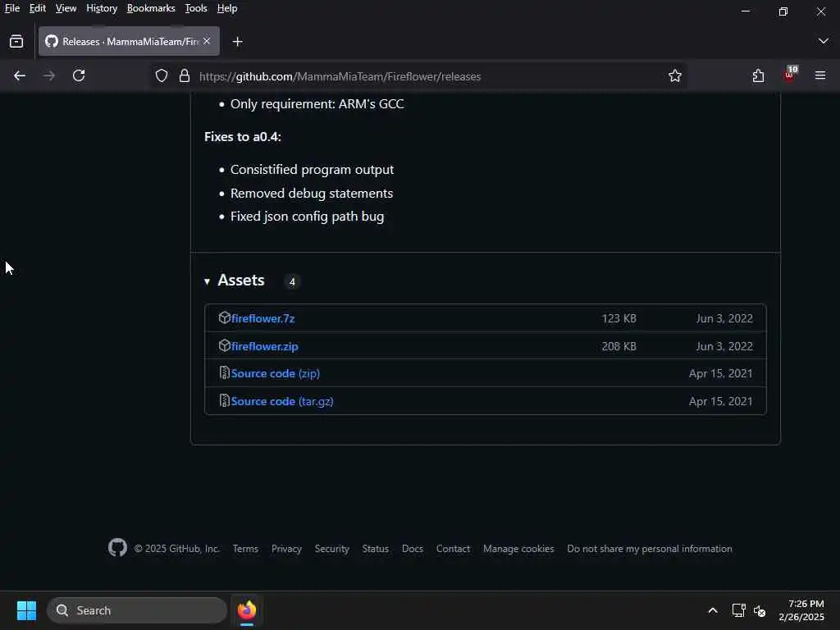
Task: Close the Releases MammaMiaTeam tab
Action: 207,41
